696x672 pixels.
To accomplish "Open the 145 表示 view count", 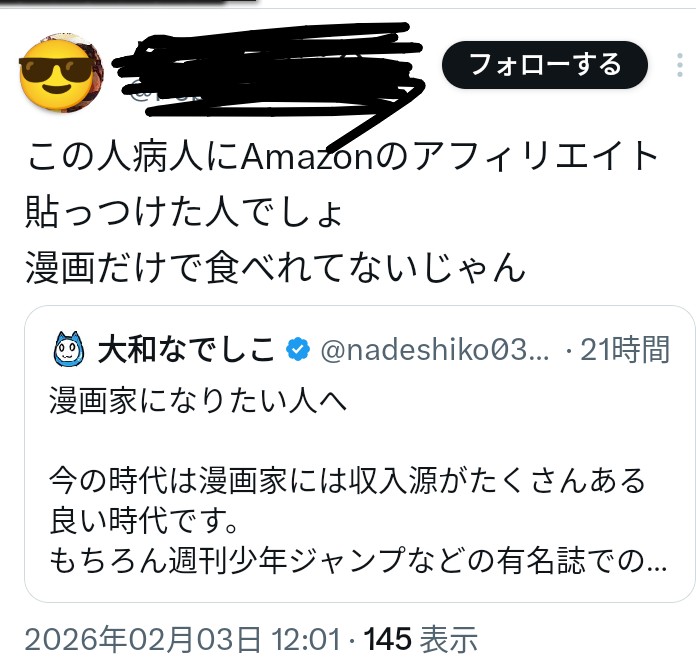I will point(420,639).
